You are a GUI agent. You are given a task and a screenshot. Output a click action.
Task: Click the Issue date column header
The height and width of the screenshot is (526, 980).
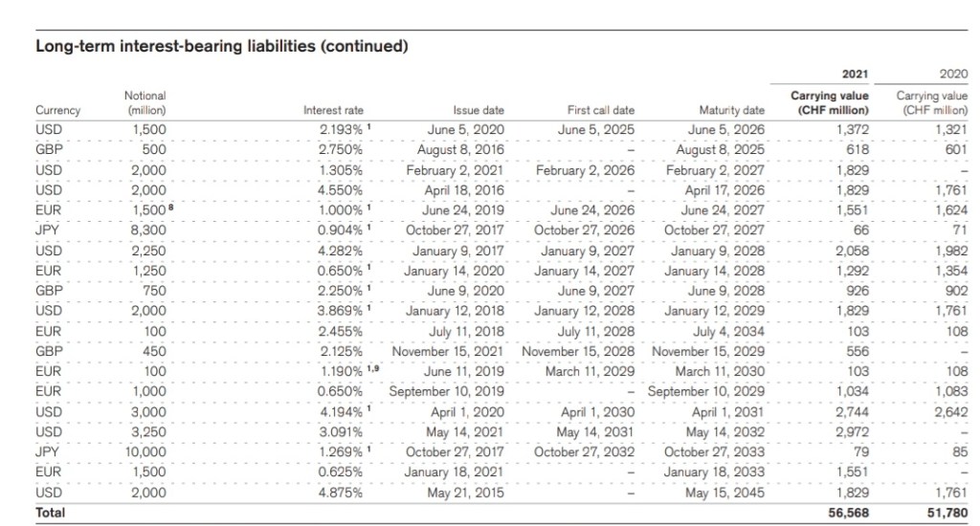click(479, 111)
